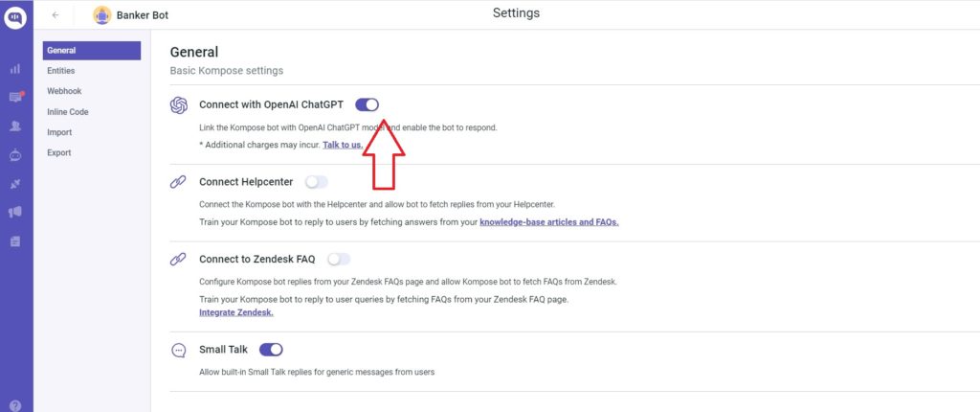Click the Connect to Zendesk FAQ label
This screenshot has height=412, width=980.
(257, 260)
